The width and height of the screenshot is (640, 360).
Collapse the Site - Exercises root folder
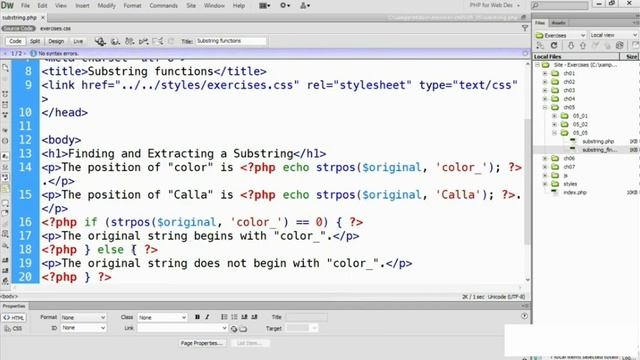[538, 65]
